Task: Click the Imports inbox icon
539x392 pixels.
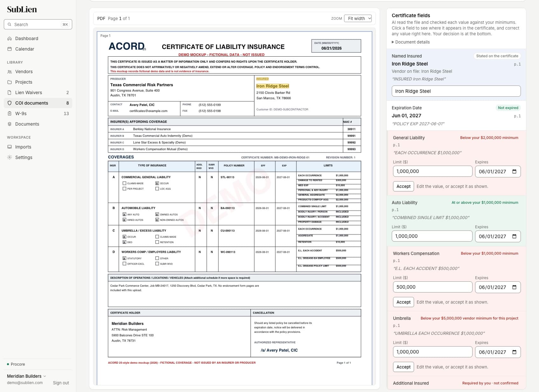Action: pos(10,147)
